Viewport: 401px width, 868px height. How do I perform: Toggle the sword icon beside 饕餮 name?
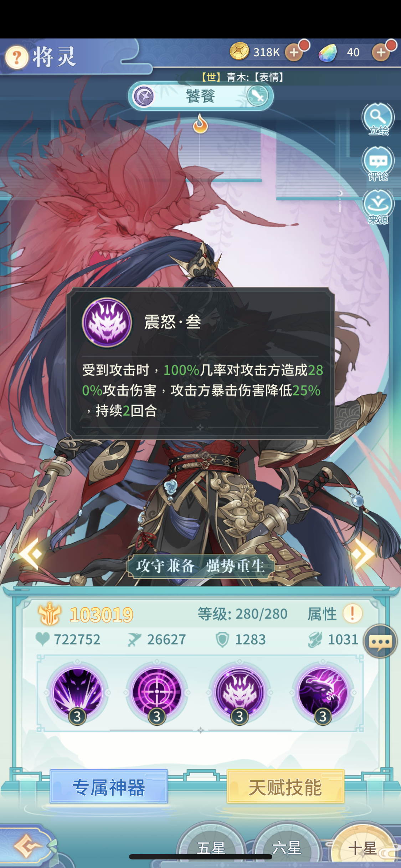click(x=257, y=96)
